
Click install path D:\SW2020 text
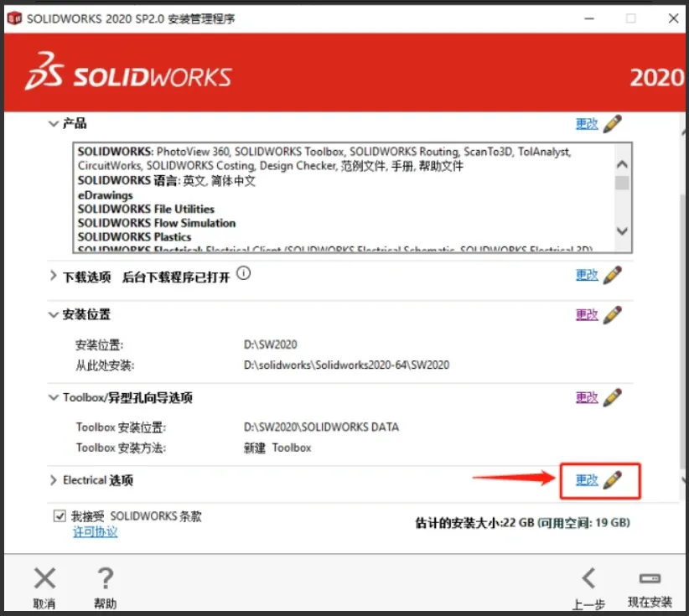[x=270, y=344]
